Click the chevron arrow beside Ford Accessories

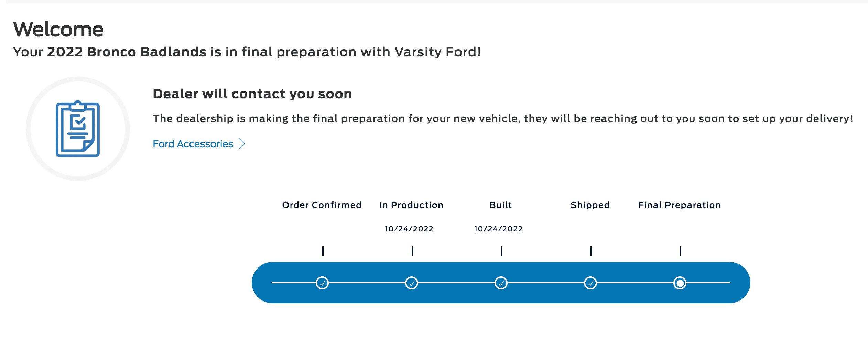pyautogui.click(x=242, y=144)
